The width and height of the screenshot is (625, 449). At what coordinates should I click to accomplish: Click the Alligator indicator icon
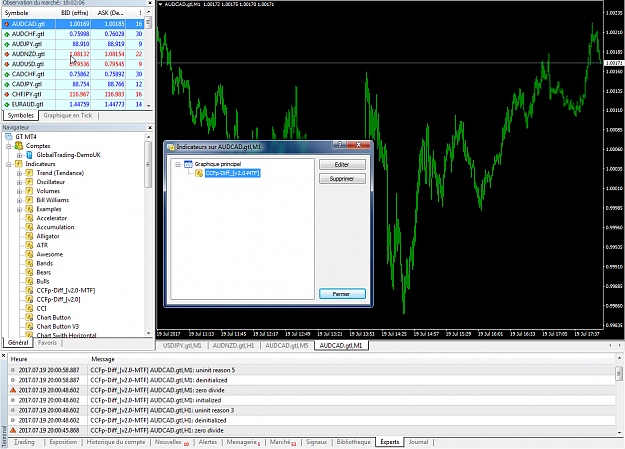(29, 236)
